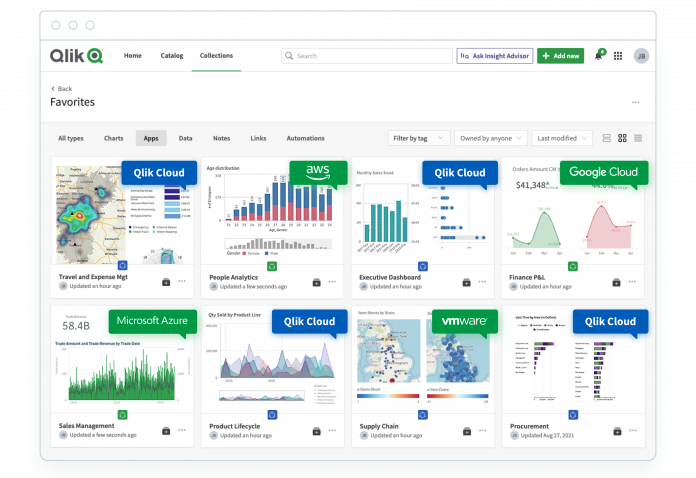Open People Analytics chart thumbnail

point(272,211)
